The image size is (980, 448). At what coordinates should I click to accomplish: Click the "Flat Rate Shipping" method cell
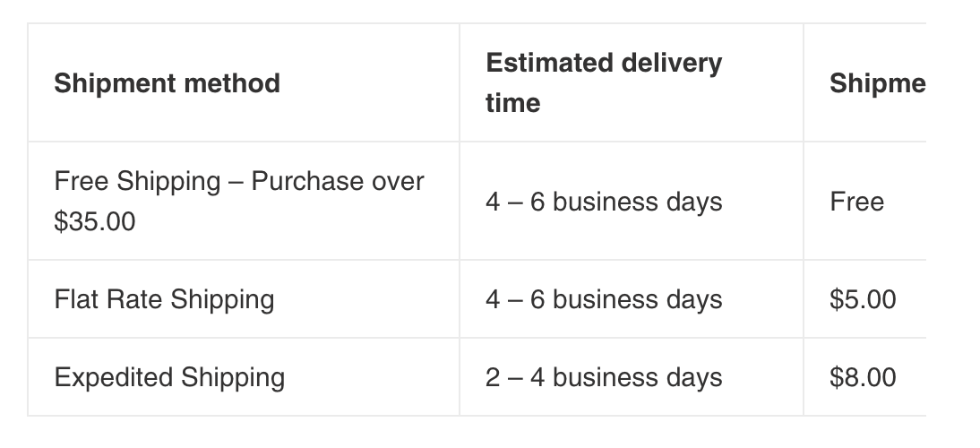pos(164,298)
